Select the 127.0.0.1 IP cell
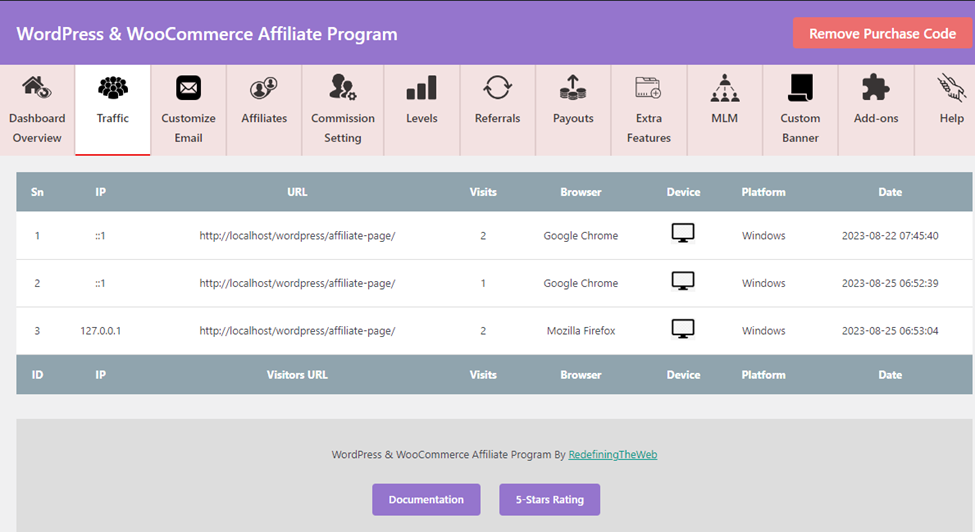The height and width of the screenshot is (532, 975). coord(101,331)
